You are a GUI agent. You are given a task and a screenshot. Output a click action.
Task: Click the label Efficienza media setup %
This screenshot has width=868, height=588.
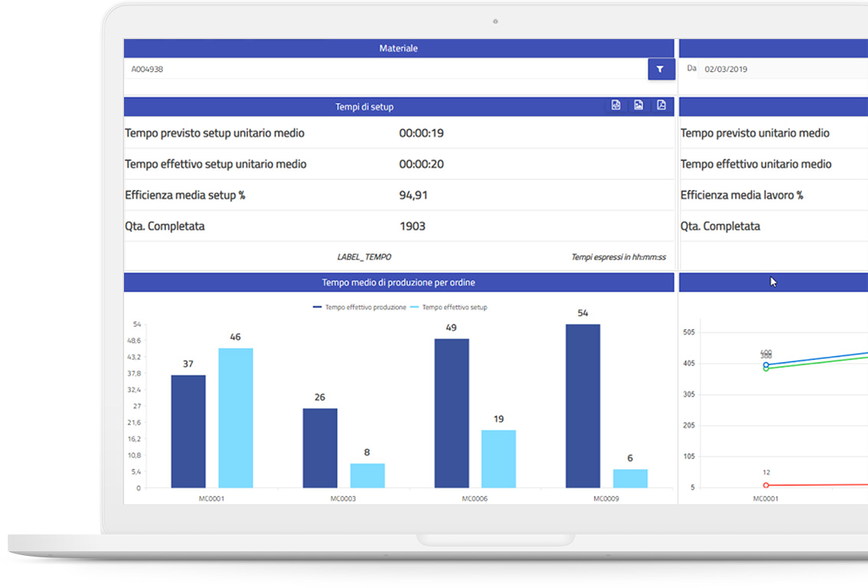[185, 195]
